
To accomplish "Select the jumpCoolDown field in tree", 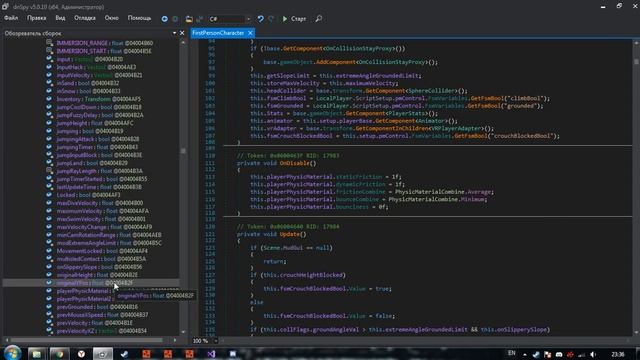I will (100, 107).
